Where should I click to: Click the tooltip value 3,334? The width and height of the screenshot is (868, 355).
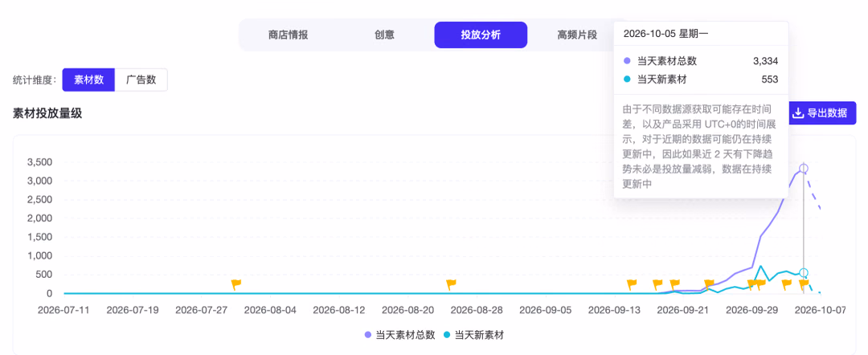766,61
